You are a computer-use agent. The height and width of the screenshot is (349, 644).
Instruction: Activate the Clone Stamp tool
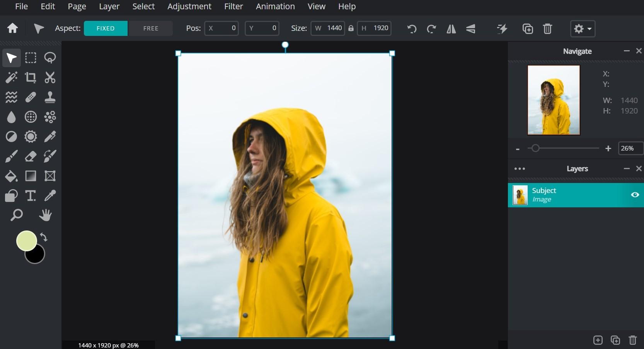50,97
